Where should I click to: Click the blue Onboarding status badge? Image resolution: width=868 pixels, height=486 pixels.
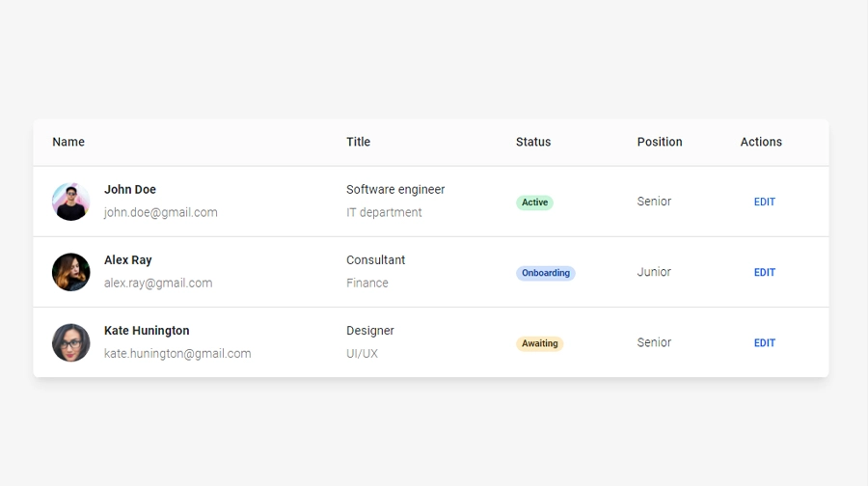[x=545, y=273]
